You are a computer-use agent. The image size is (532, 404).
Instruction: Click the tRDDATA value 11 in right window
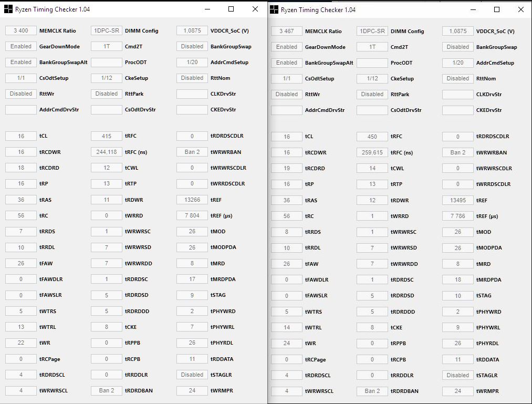[458, 359]
